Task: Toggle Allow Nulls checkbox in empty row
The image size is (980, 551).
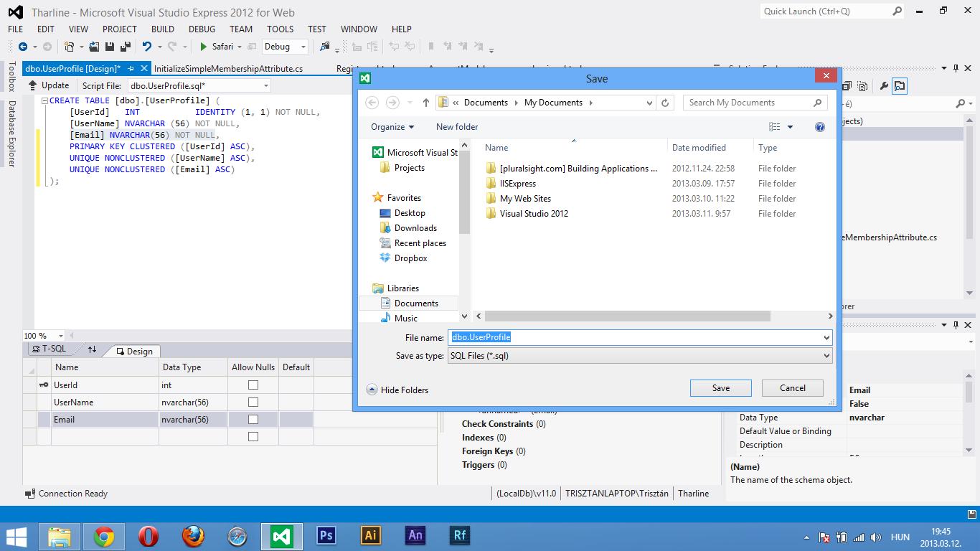Action: (253, 437)
